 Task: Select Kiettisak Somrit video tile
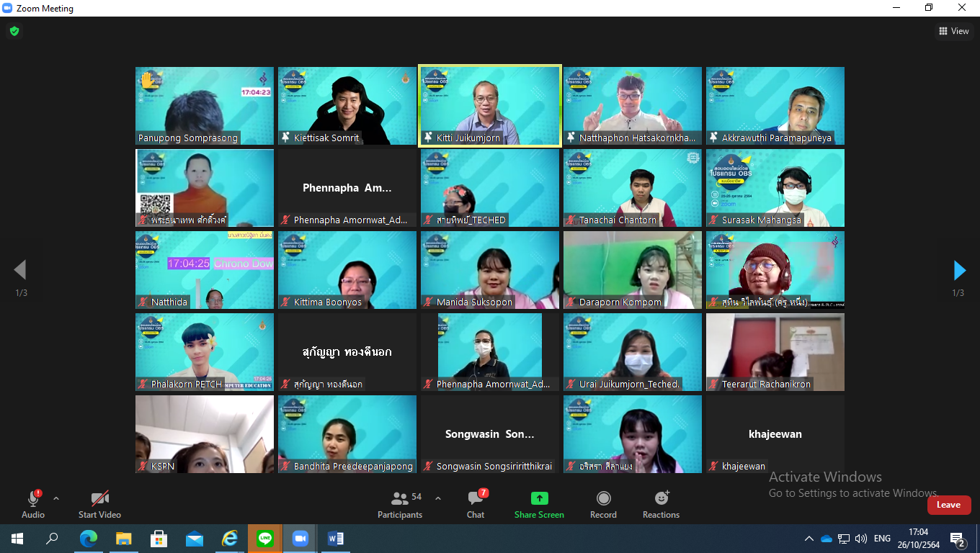(347, 106)
